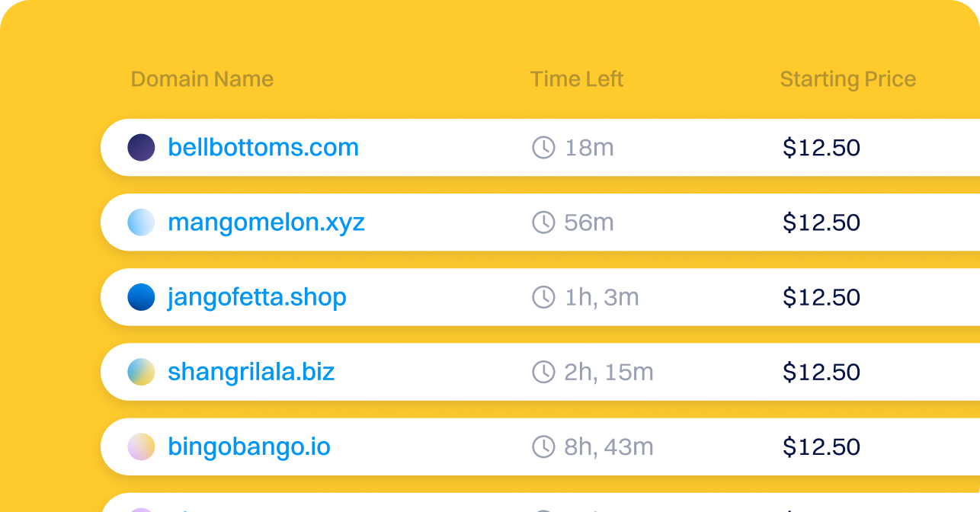
Task: Click the clock icon beside shangrilala.biz
Action: 544,372
